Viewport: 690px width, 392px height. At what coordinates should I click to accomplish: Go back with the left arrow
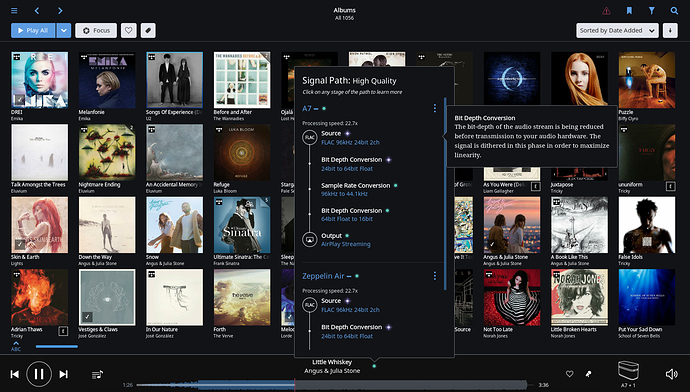coord(37,11)
